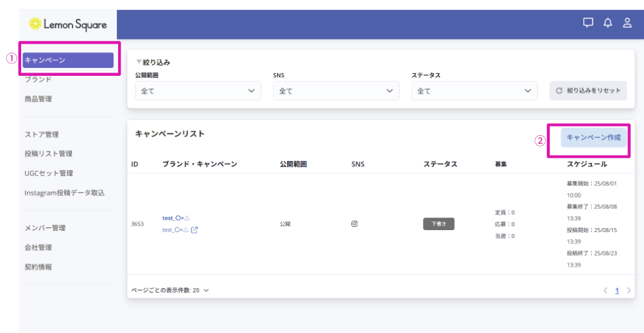Go to previous page arrow
The width and height of the screenshot is (644, 333).
tap(605, 290)
